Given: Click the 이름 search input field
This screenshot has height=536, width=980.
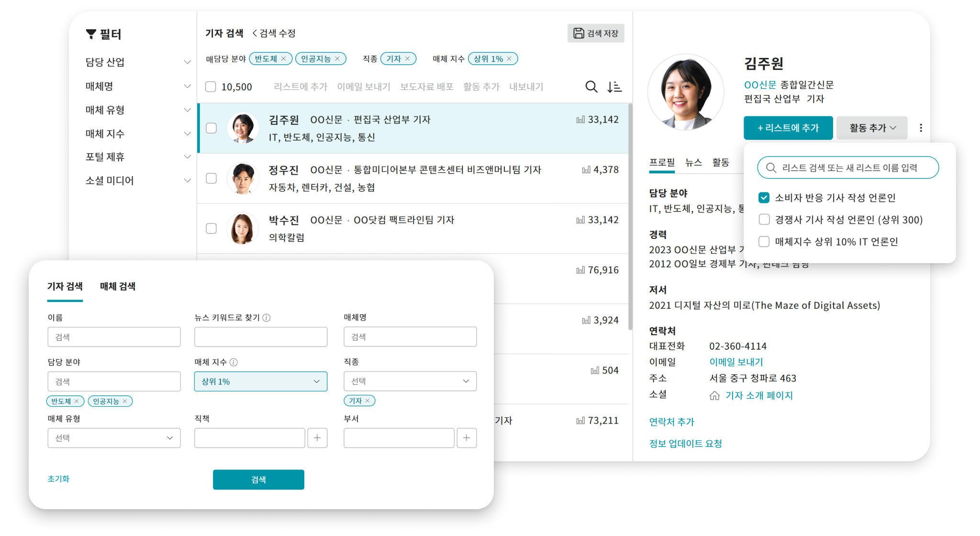Looking at the screenshot, I should pos(114,337).
